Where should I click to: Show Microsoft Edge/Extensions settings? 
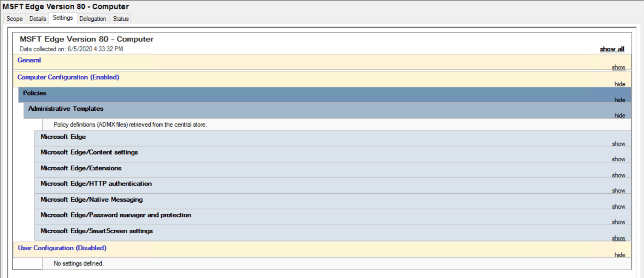[618, 175]
